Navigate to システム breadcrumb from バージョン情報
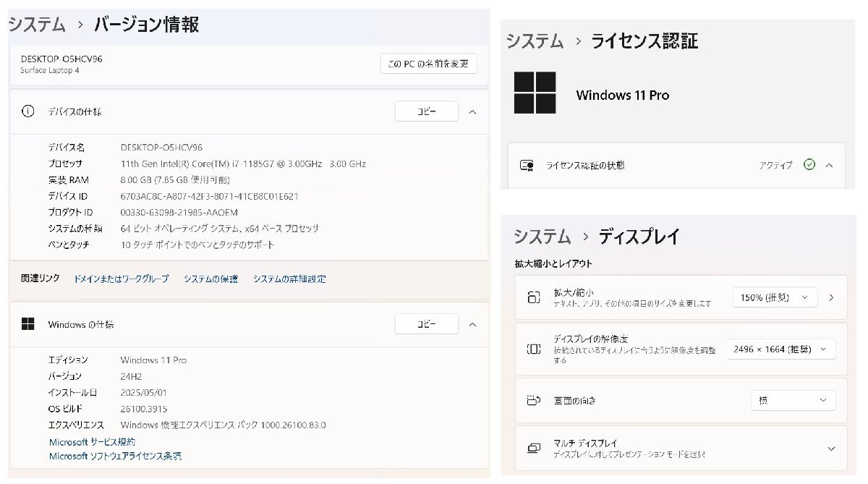The height and width of the screenshot is (484, 868). [35, 25]
